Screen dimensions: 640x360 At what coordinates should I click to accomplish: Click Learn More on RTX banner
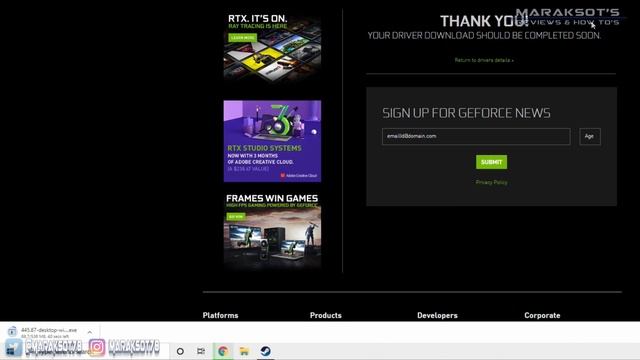[242, 38]
